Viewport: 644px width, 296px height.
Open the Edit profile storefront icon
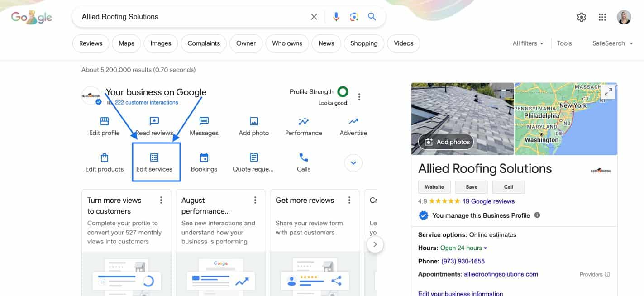coord(105,121)
